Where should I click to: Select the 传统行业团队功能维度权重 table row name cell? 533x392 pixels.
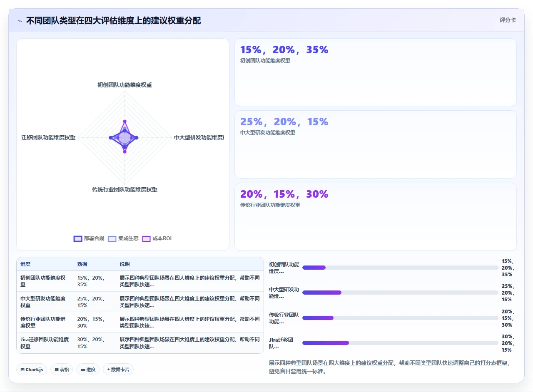pyautogui.click(x=45, y=322)
